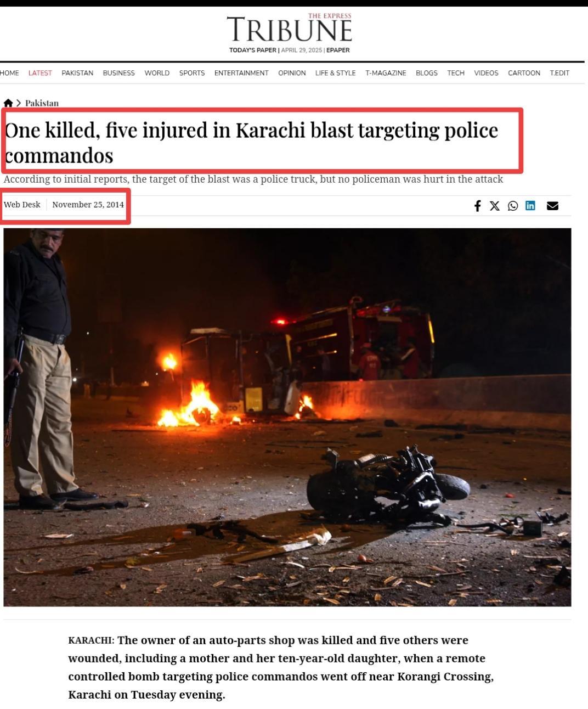This screenshot has height=709, width=588.
Task: Share article on X icon
Action: 495,206
